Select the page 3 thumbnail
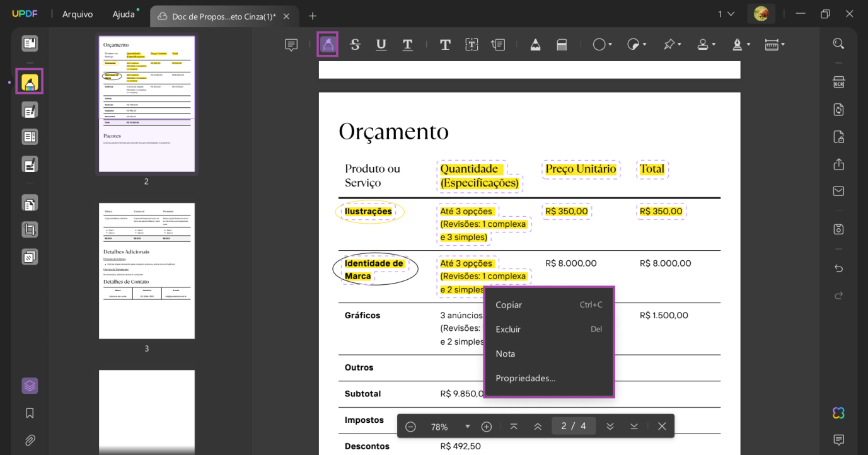This screenshot has height=455, width=868. pos(147,271)
